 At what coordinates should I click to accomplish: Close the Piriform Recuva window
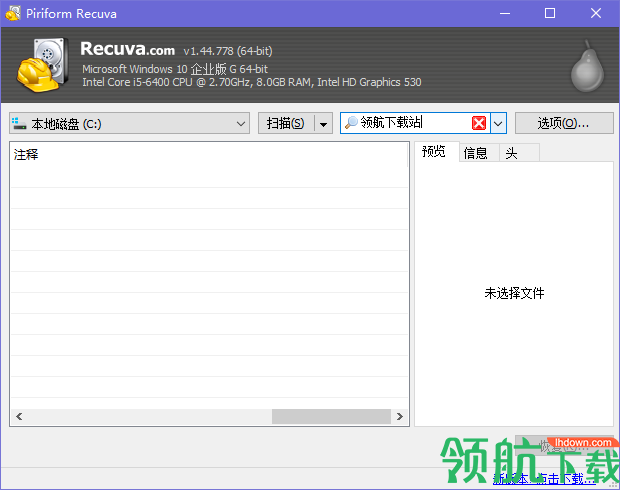[x=596, y=13]
